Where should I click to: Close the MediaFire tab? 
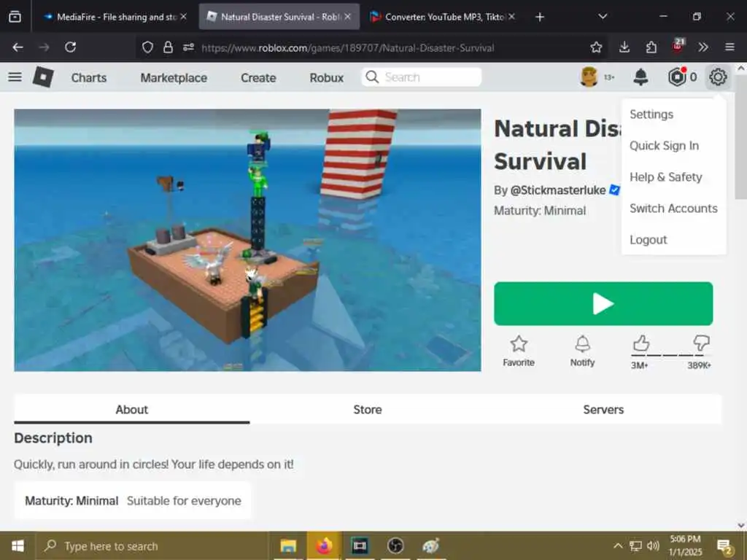[183, 17]
